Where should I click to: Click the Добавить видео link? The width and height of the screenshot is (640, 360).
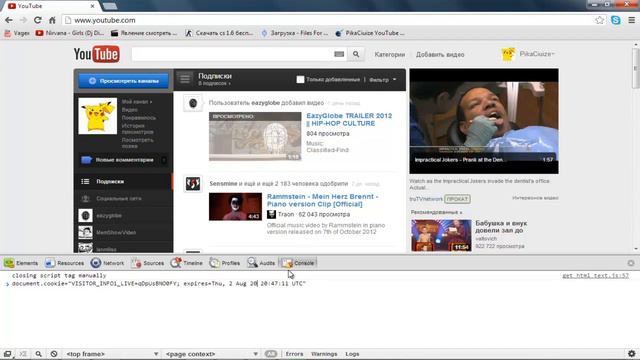[x=440, y=54]
